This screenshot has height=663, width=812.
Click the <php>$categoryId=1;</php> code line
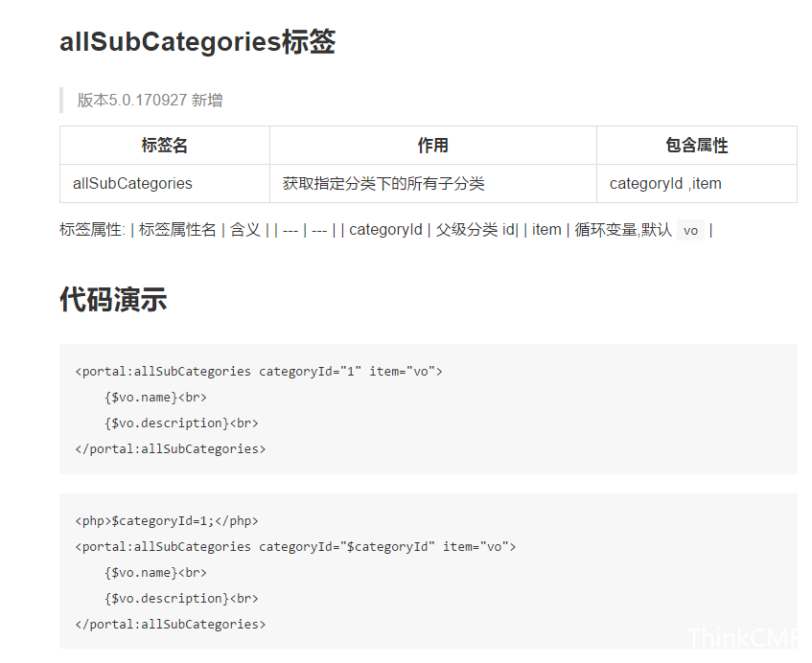pos(167,520)
